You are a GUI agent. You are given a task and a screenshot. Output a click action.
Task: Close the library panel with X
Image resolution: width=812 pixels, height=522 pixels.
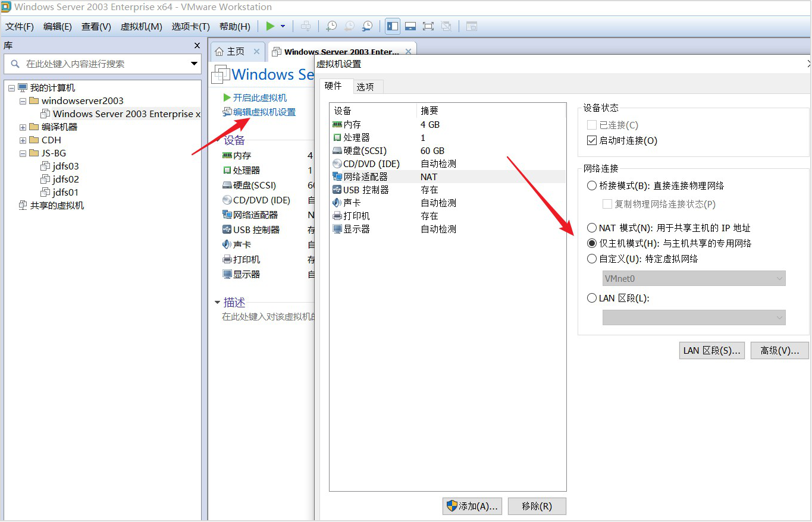(x=197, y=46)
